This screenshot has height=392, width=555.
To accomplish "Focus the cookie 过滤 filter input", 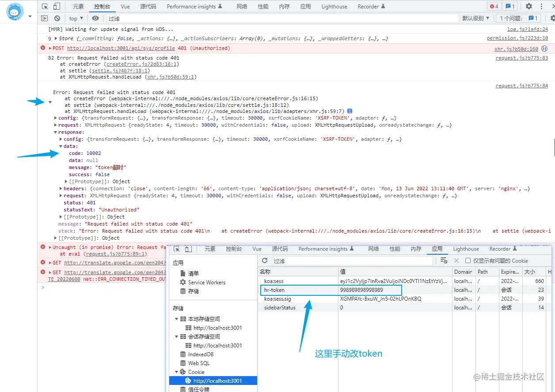I will click(352, 261).
